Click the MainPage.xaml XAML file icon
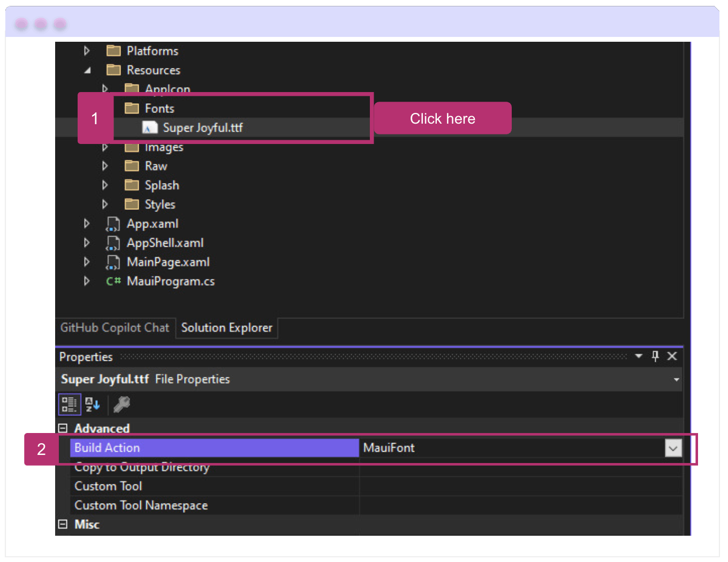Image resolution: width=728 pixels, height=562 pixels. pos(113,262)
